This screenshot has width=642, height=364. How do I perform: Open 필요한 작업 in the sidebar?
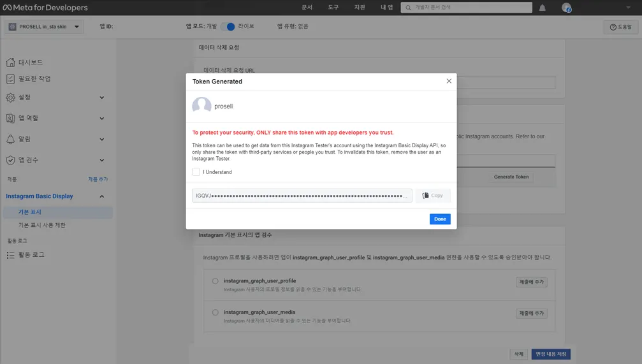(34, 78)
